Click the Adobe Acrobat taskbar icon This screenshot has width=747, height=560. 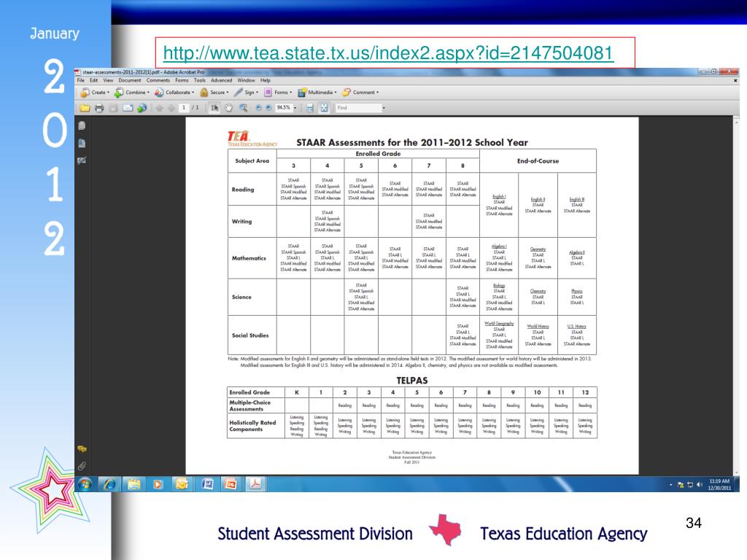click(x=255, y=484)
